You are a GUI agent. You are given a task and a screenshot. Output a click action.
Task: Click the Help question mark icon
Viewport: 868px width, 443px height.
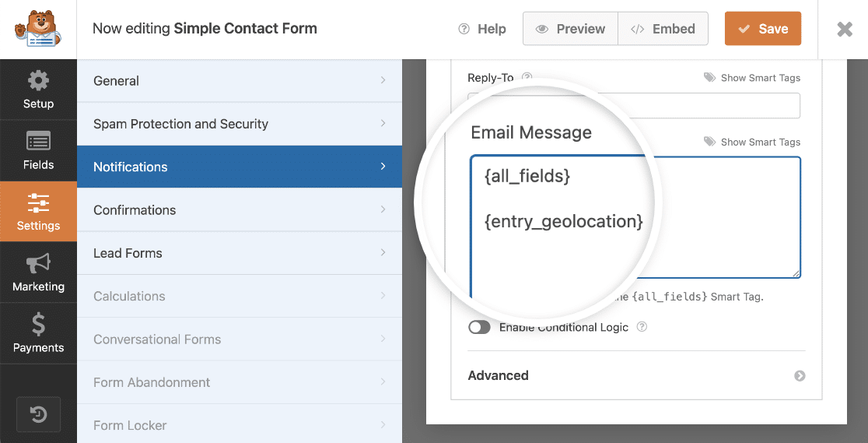[464, 29]
